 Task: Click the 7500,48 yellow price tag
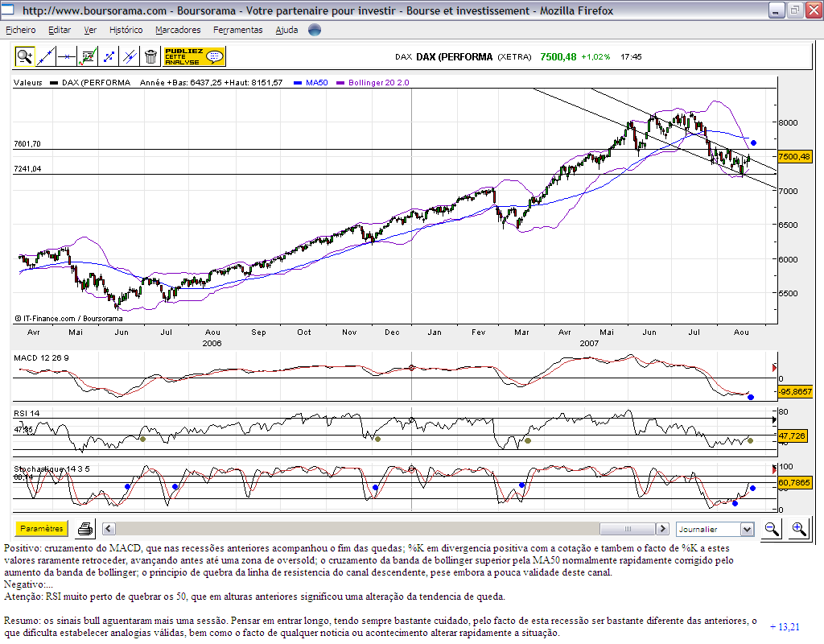[794, 157]
